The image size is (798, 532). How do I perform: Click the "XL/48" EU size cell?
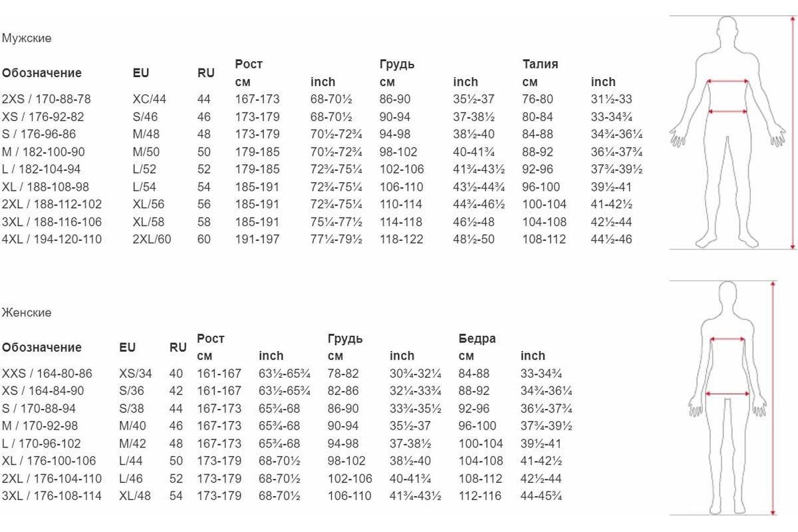134,495
